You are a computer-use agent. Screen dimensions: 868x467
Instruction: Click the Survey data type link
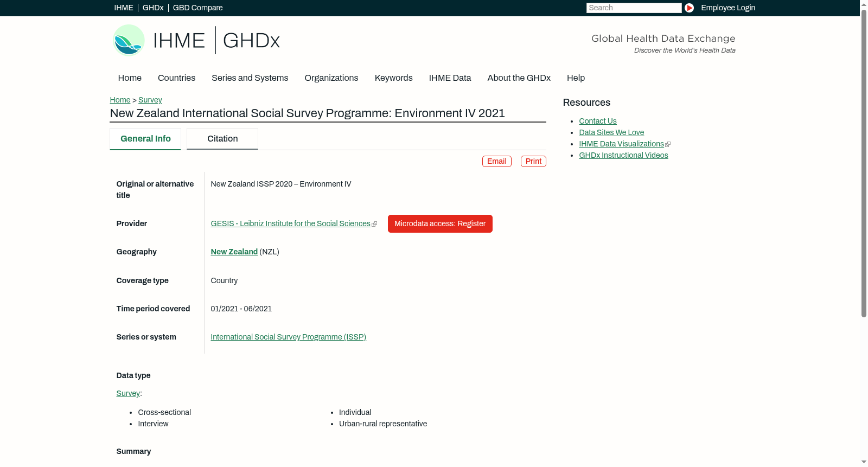(128, 393)
